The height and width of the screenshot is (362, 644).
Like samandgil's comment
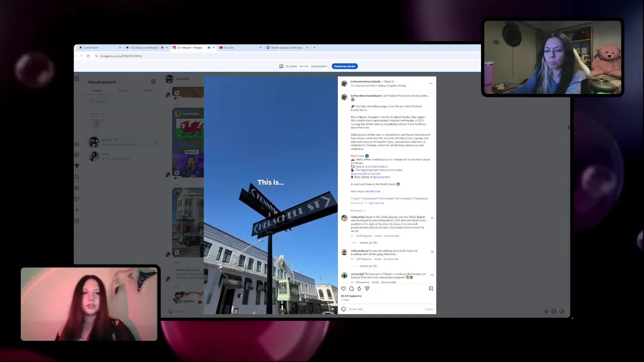pyautogui.click(x=432, y=275)
